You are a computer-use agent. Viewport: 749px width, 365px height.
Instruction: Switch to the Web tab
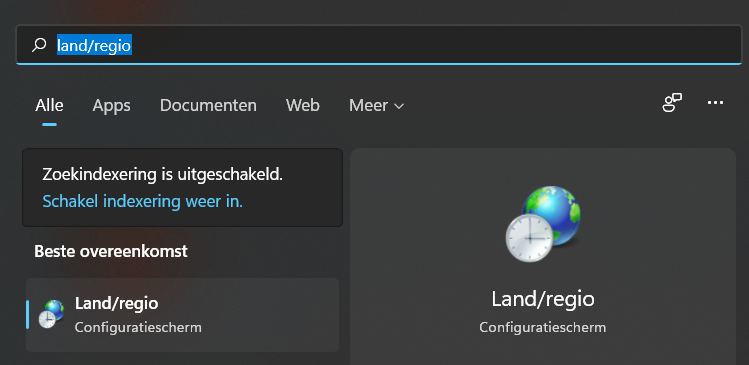302,105
